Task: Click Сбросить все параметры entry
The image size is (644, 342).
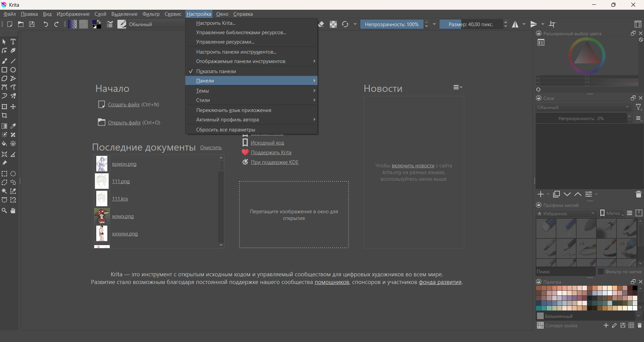Action: coord(251,130)
